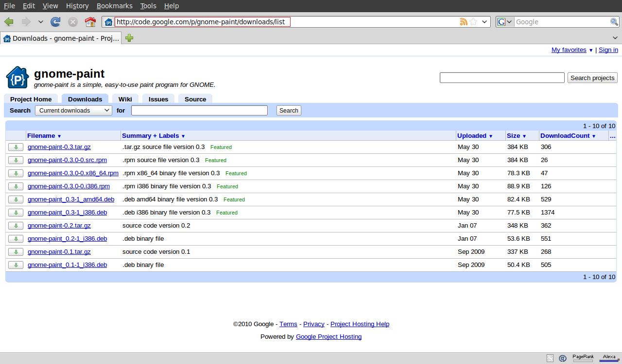Open the History menu
Viewport: 622px width, 364px height.
click(77, 6)
